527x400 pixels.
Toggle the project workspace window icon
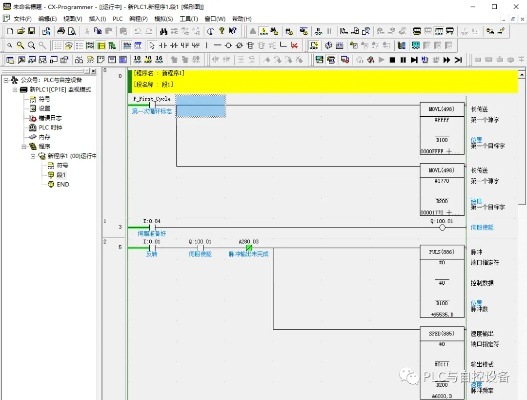click(10, 60)
